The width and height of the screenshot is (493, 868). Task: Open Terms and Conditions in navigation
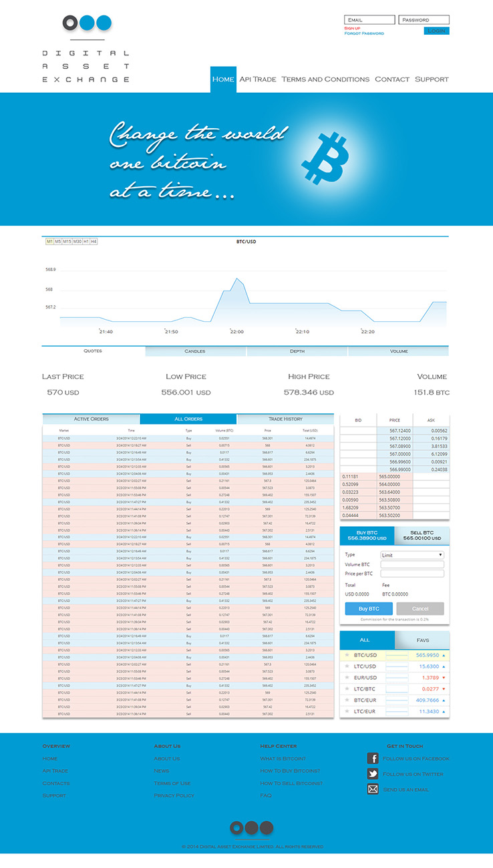tap(325, 79)
